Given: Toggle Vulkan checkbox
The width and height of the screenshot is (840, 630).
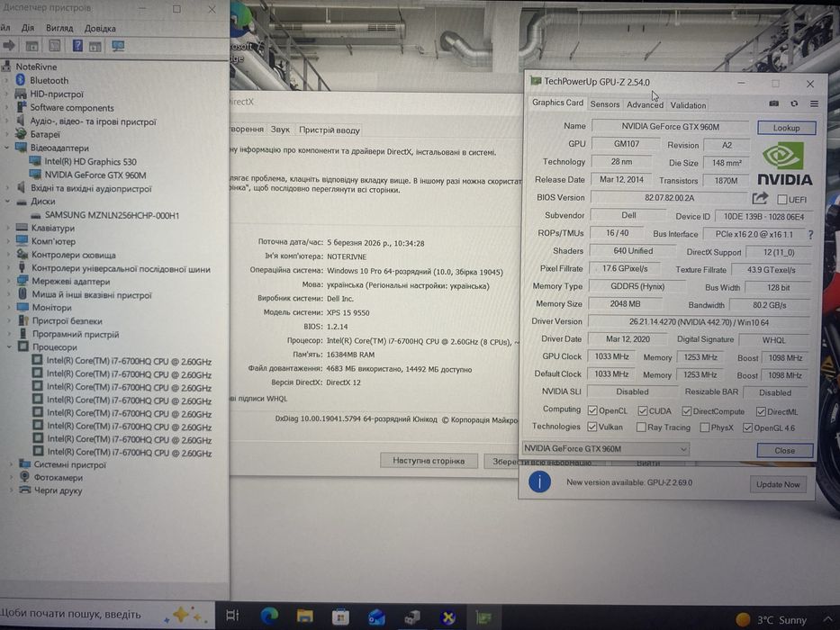Looking at the screenshot, I should [x=592, y=427].
